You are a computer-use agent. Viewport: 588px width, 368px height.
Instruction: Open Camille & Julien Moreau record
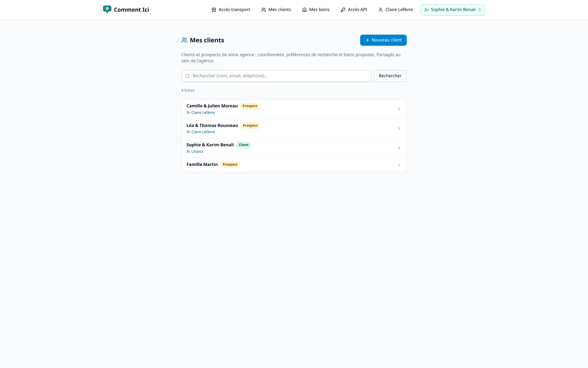point(294,109)
